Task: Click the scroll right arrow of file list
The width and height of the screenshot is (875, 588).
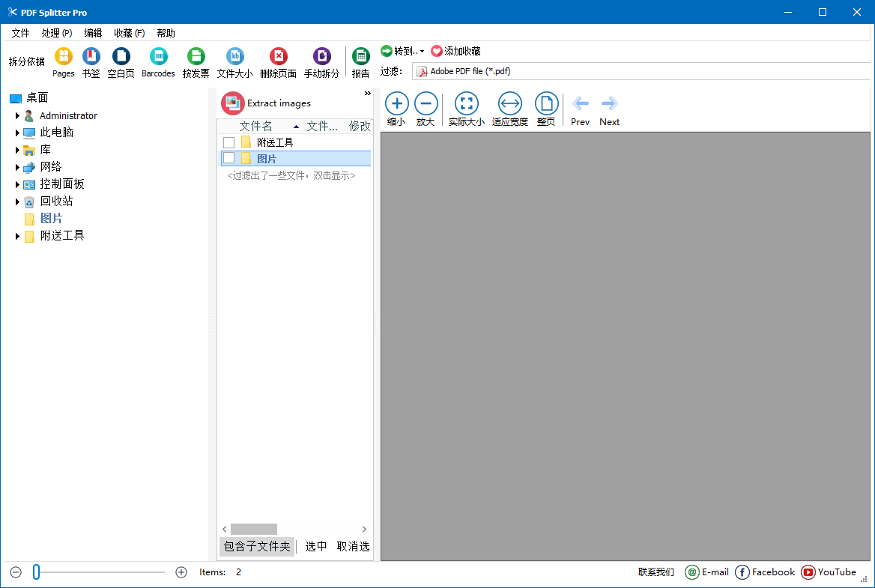Action: 364,529
